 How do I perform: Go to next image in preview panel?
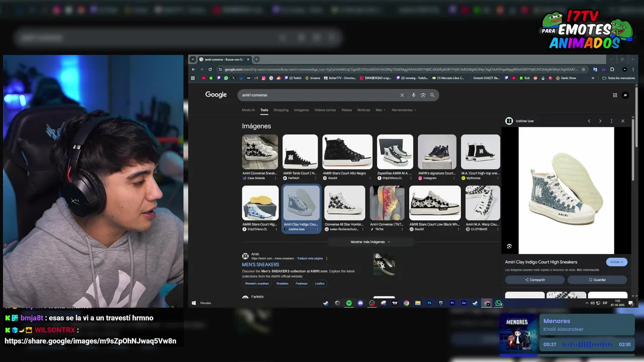(600, 121)
